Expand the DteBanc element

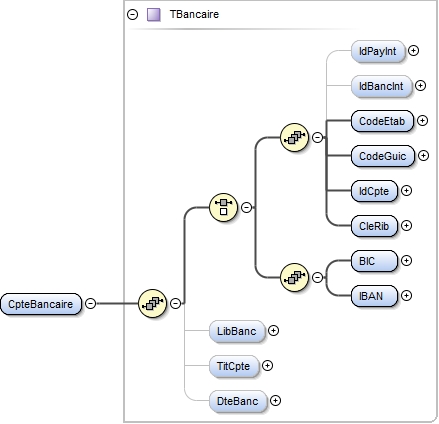[x=275, y=400]
